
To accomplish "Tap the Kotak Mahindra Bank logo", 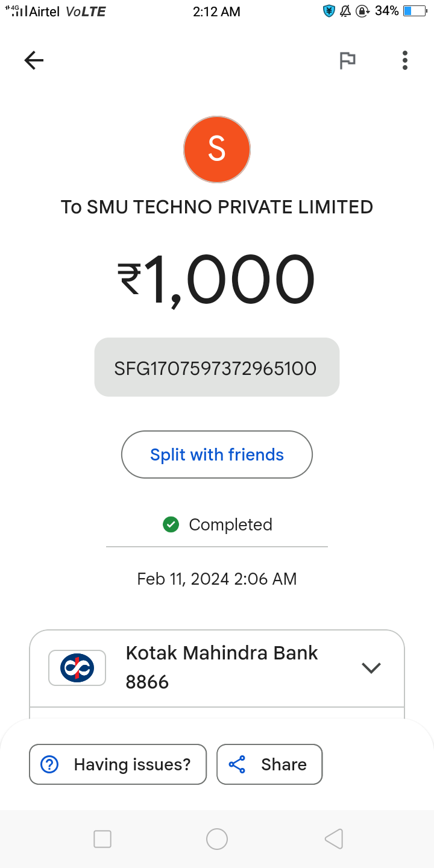I will click(77, 668).
